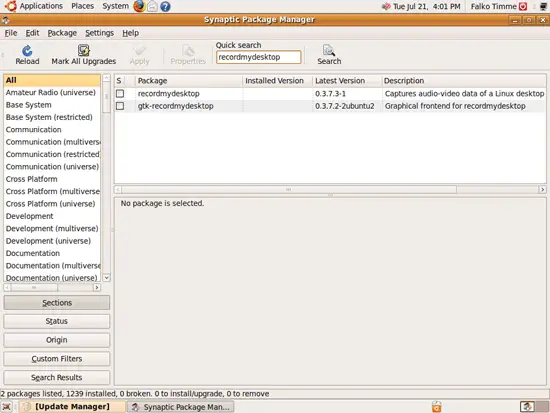Image resolution: width=550 pixels, height=413 pixels.
Task: Click the Reload toolbar icon
Action: click(x=27, y=51)
